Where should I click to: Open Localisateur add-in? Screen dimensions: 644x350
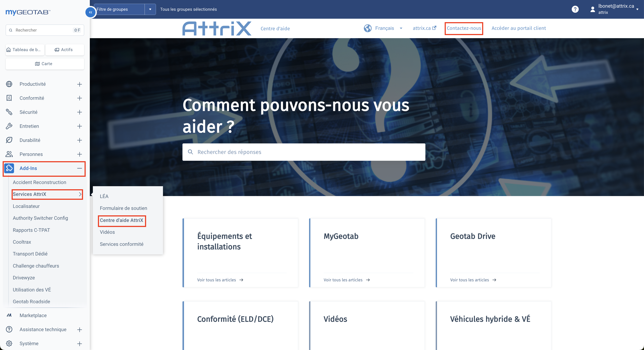[x=26, y=206]
